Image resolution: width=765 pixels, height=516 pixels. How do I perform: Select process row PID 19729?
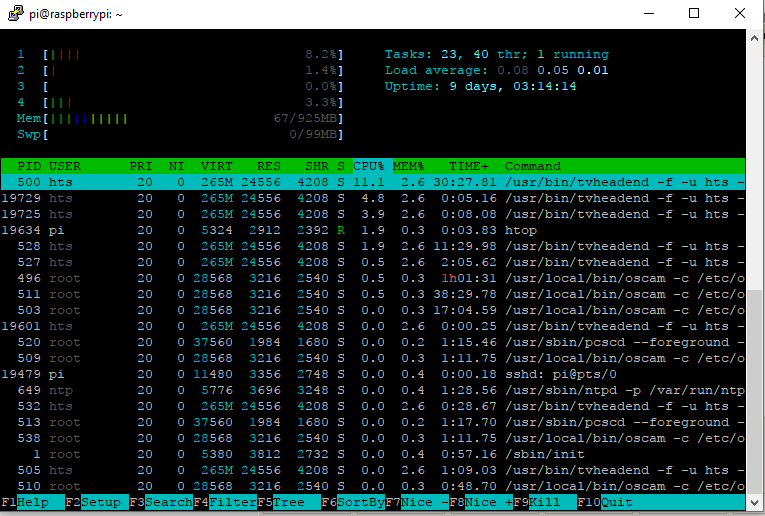(373, 198)
